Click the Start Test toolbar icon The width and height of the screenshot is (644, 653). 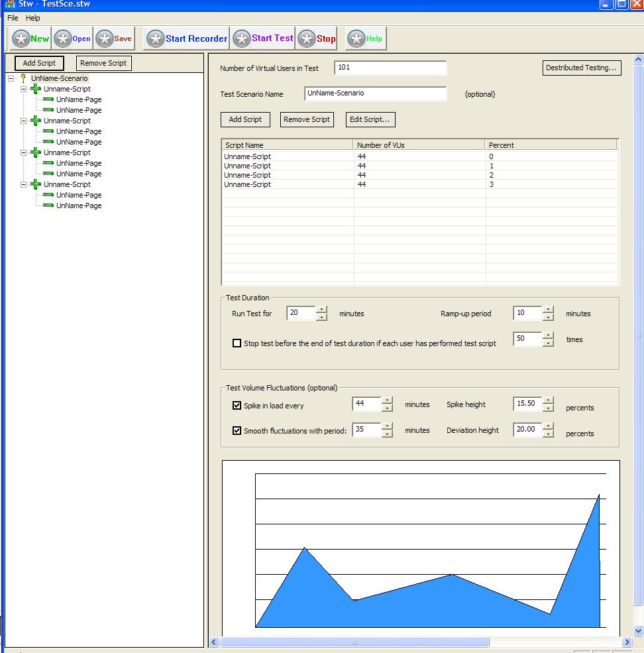pyautogui.click(x=263, y=38)
